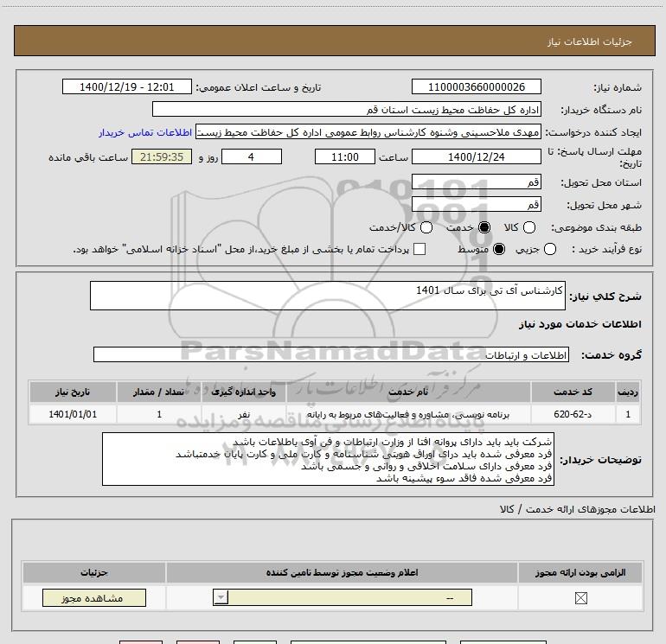Choose the متوسط purchase type radio
The height and width of the screenshot is (644, 666).
[499, 249]
